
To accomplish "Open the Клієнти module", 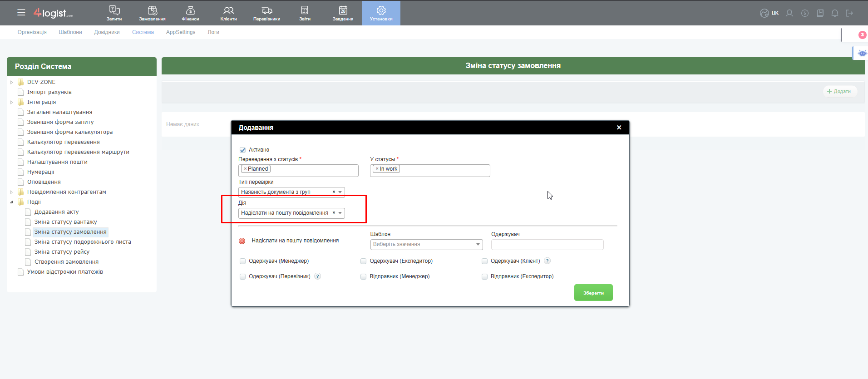I will pyautogui.click(x=228, y=13).
